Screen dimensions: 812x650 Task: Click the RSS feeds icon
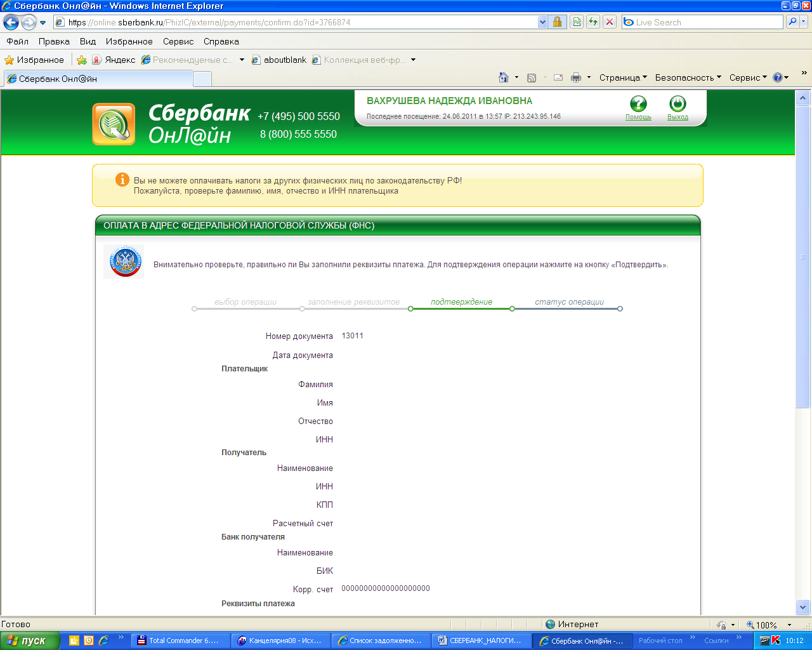(x=532, y=77)
